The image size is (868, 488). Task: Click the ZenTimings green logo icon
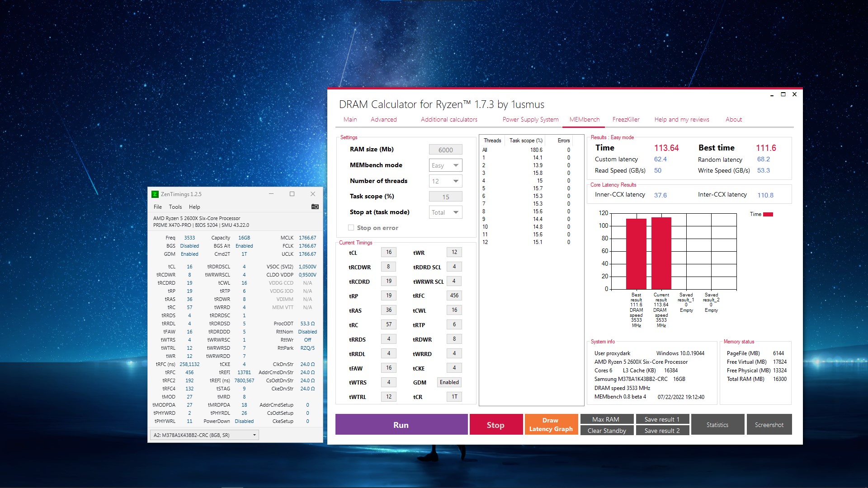pyautogui.click(x=155, y=194)
